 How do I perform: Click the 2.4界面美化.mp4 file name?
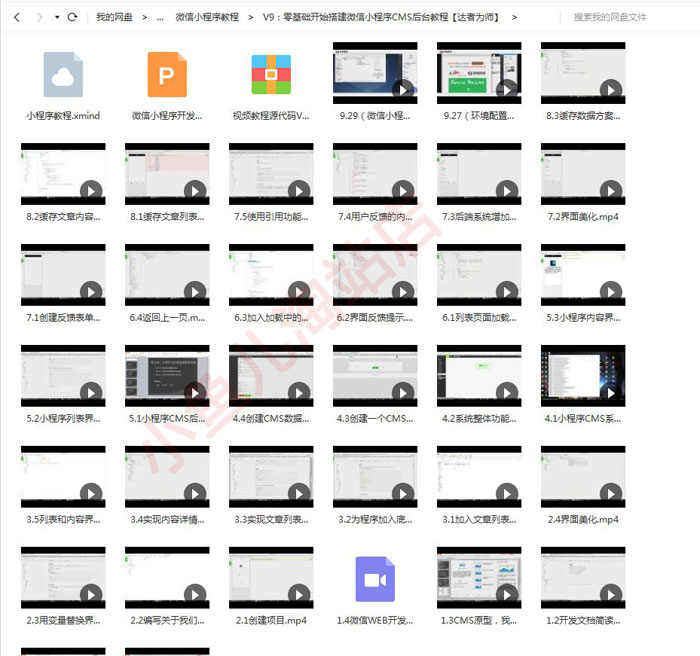583,519
